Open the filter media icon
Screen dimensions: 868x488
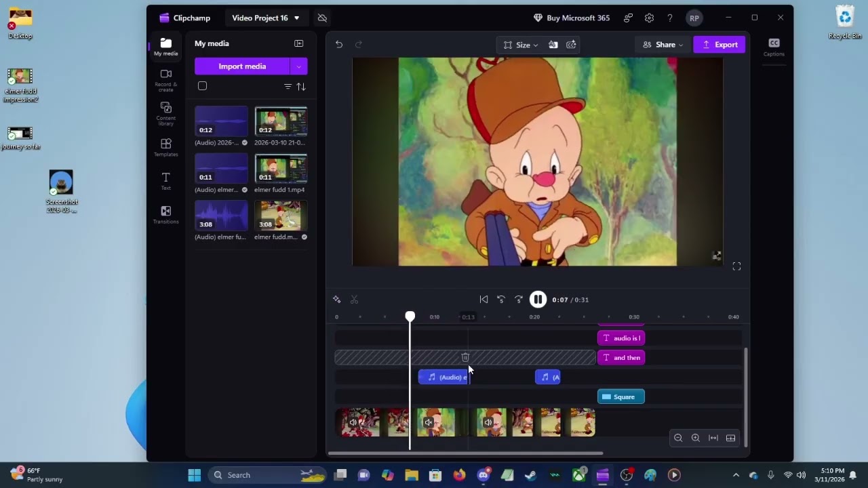point(288,87)
